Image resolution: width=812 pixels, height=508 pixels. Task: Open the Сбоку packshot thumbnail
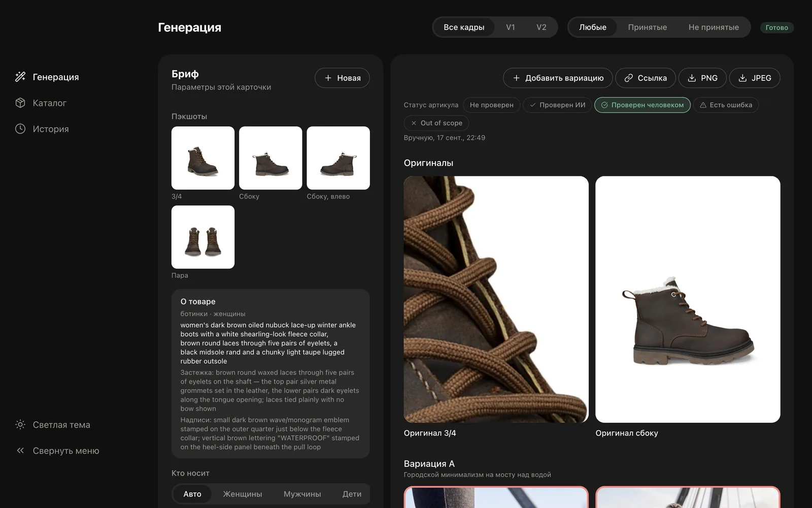click(270, 158)
